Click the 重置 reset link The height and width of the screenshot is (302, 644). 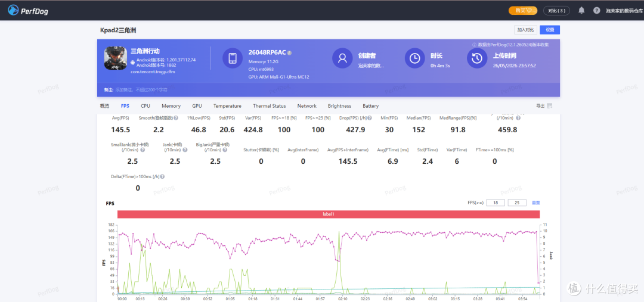pyautogui.click(x=535, y=203)
